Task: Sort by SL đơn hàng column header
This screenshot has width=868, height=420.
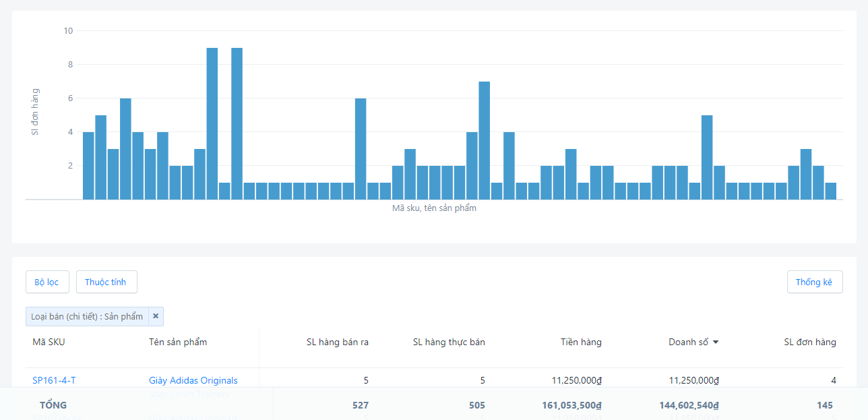Action: (x=809, y=342)
